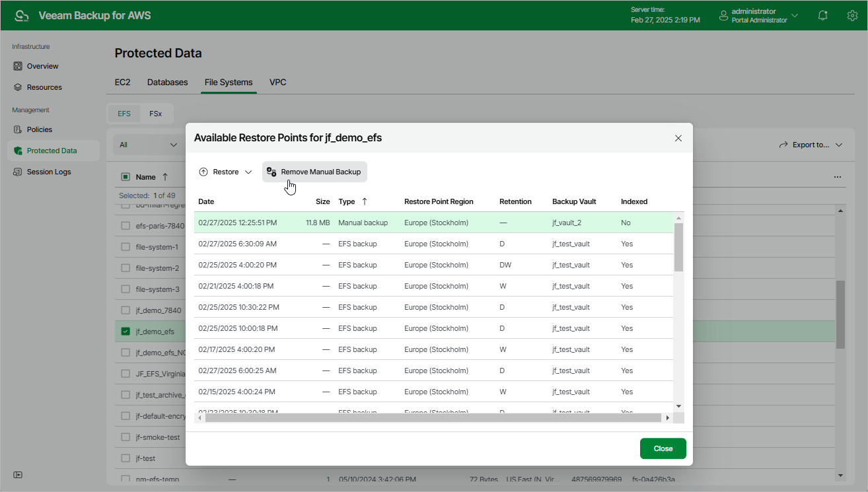868x492 pixels.
Task: Click the Veeam logo in the header
Action: click(x=22, y=15)
